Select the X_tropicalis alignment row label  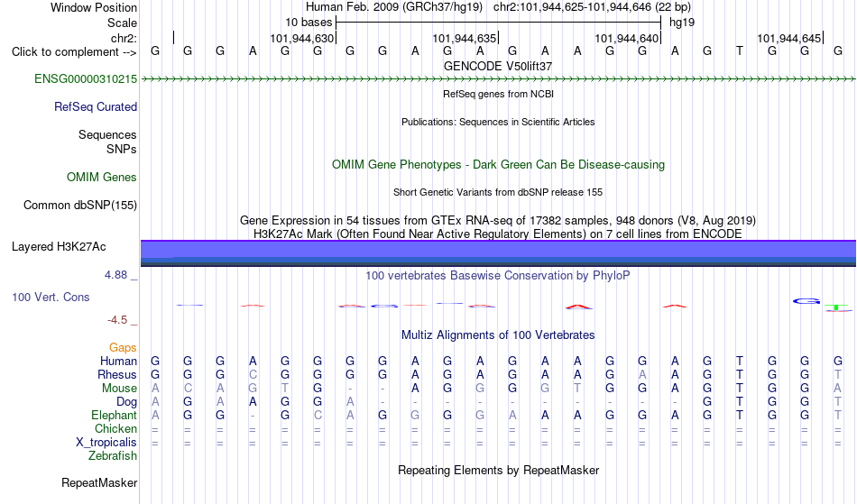pyautogui.click(x=106, y=443)
